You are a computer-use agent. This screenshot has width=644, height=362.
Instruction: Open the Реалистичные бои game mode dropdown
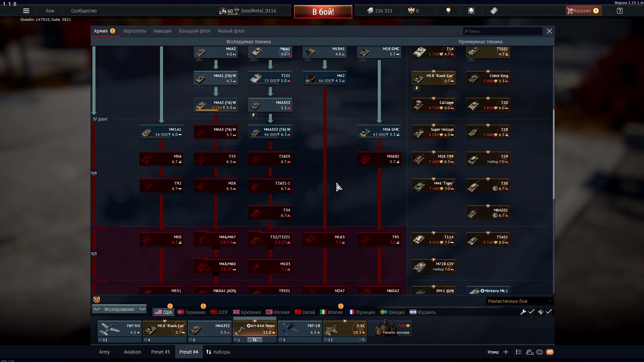click(x=519, y=301)
